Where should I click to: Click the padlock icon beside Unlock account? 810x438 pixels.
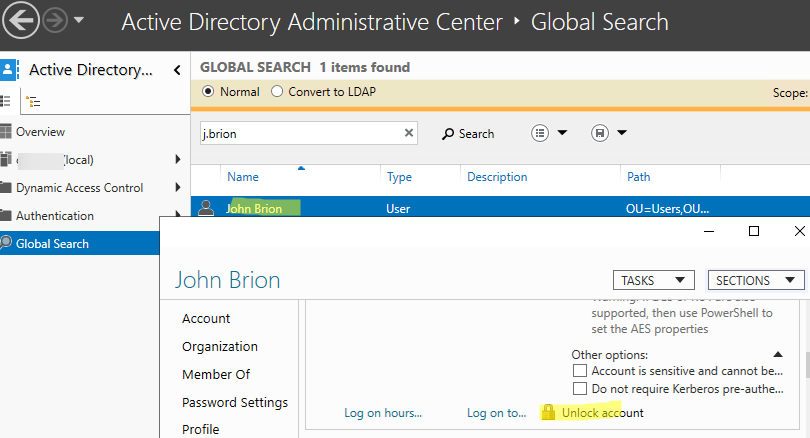548,412
